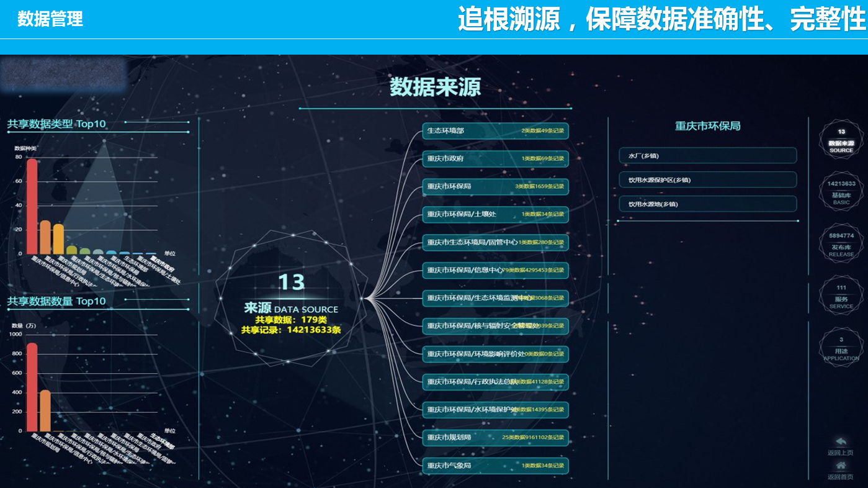Select the 生态环境部 source node
This screenshot has width=868, height=488.
pyautogui.click(x=495, y=131)
